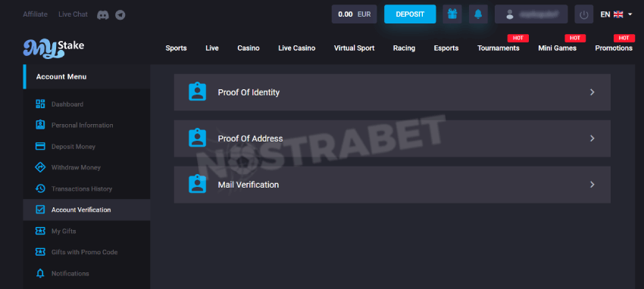Viewport: 644px width, 289px height.
Task: Open Live Casino in navigation
Action: point(296,48)
